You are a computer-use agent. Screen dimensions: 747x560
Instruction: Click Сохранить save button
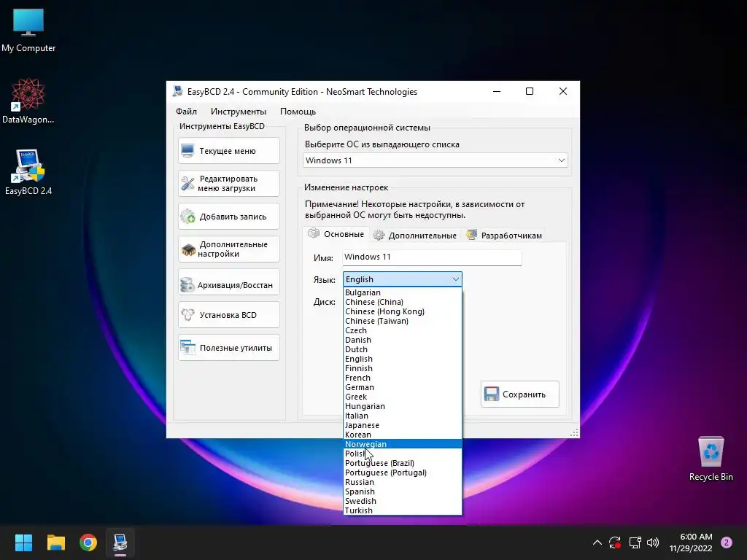[x=520, y=394]
